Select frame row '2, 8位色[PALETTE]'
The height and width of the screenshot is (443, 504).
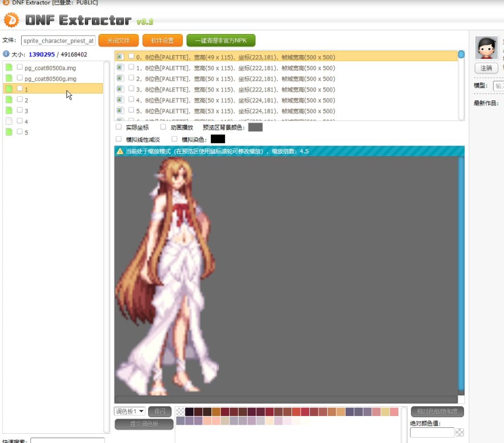(286, 79)
